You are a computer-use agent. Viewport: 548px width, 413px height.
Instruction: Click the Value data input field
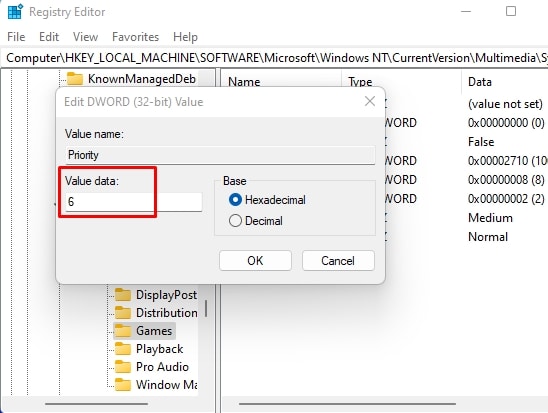click(134, 202)
